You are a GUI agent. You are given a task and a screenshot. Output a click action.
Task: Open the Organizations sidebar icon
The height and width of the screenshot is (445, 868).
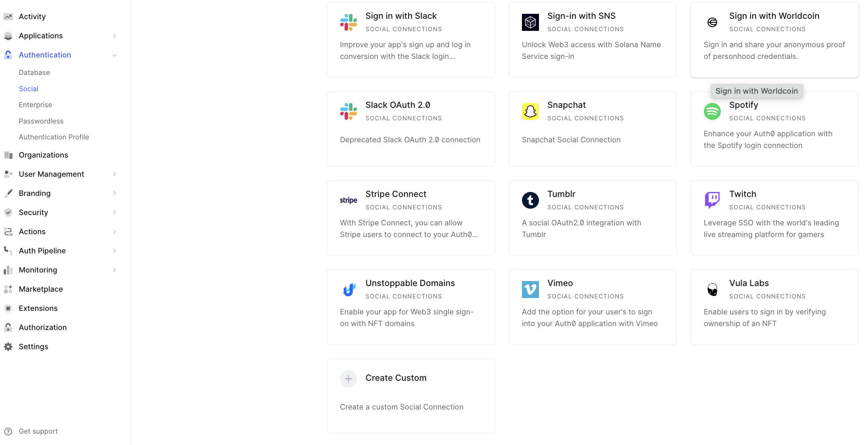pyautogui.click(x=8, y=155)
